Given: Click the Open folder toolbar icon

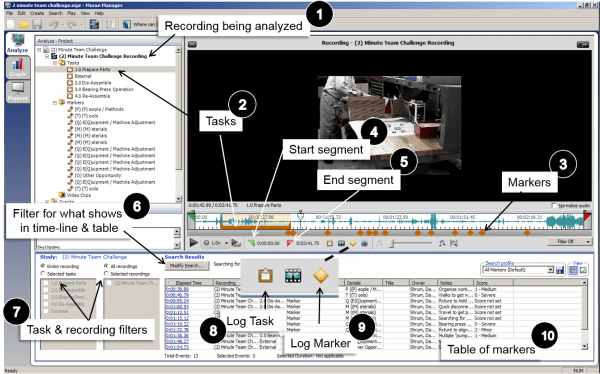Looking at the screenshot, I should click(x=24, y=24).
